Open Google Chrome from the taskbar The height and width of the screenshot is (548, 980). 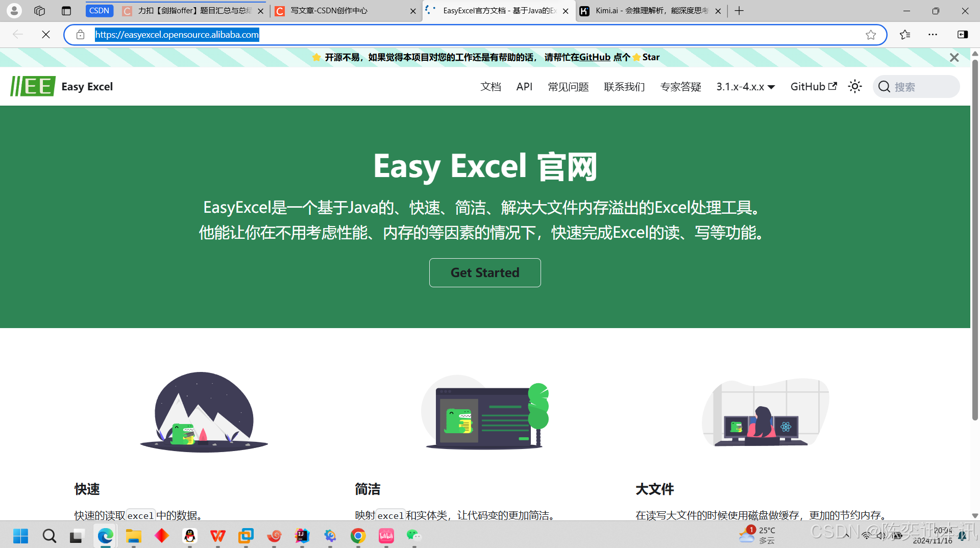click(x=358, y=536)
